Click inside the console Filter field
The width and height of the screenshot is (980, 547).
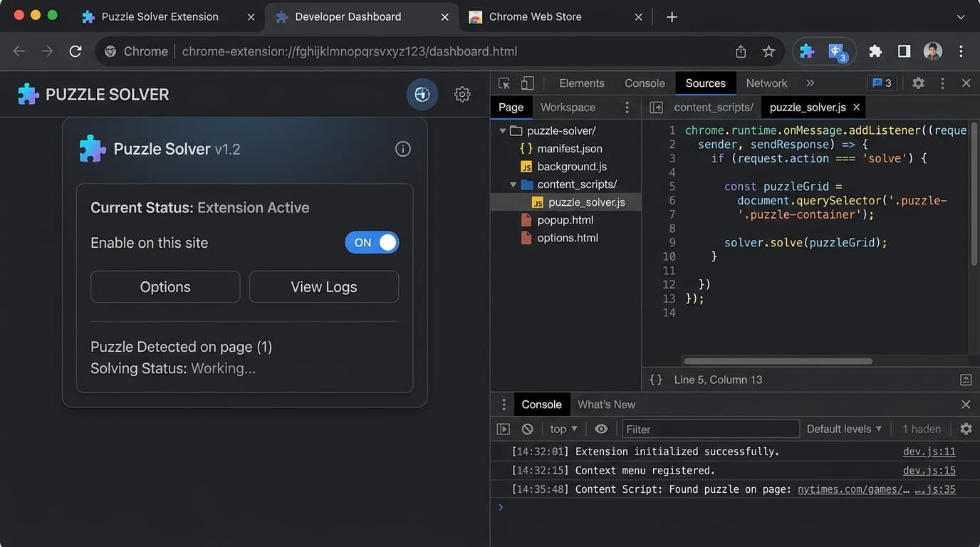point(710,428)
